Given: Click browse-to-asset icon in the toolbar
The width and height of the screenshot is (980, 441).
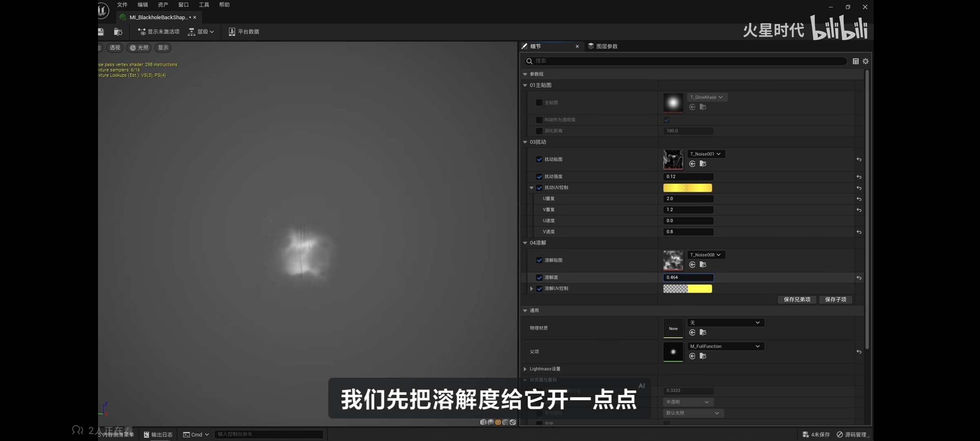Looking at the screenshot, I should point(118,31).
